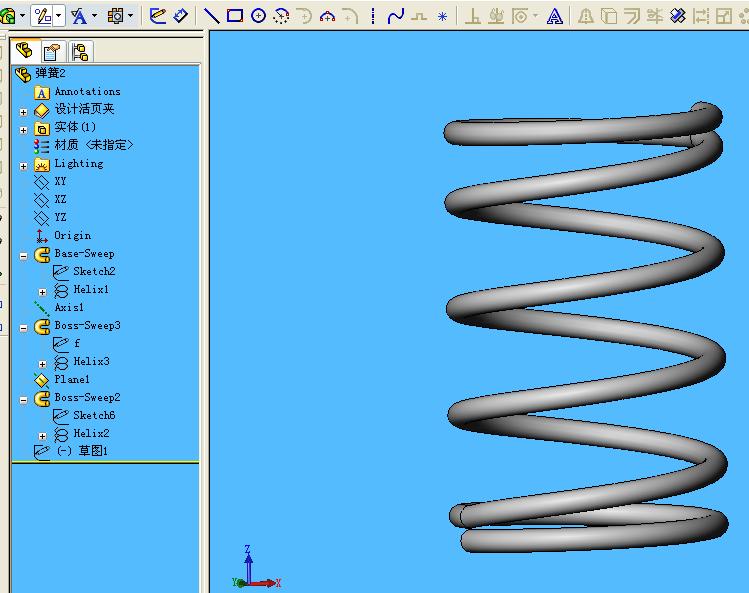Click the Mirror Entities icon

point(586,16)
